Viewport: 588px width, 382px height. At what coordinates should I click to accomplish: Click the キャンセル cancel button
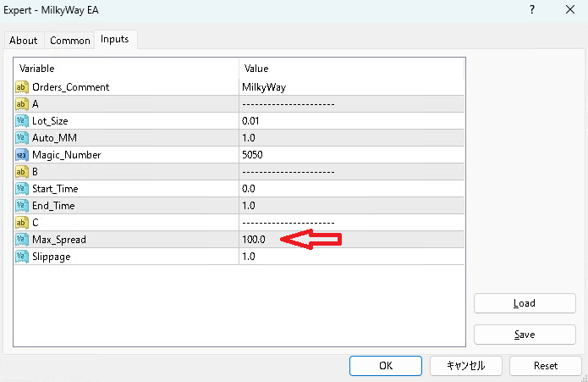pyautogui.click(x=466, y=366)
